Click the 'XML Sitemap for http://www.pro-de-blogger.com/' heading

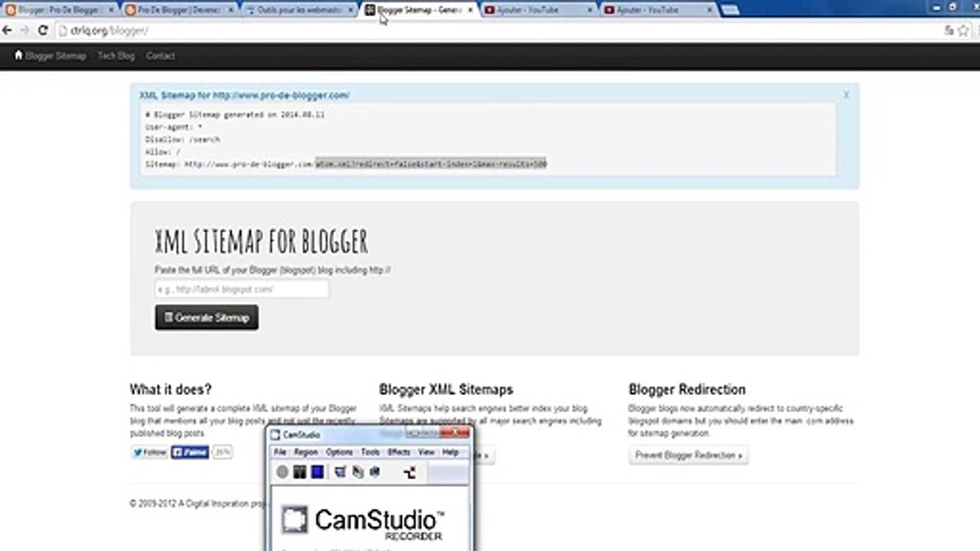(244, 95)
